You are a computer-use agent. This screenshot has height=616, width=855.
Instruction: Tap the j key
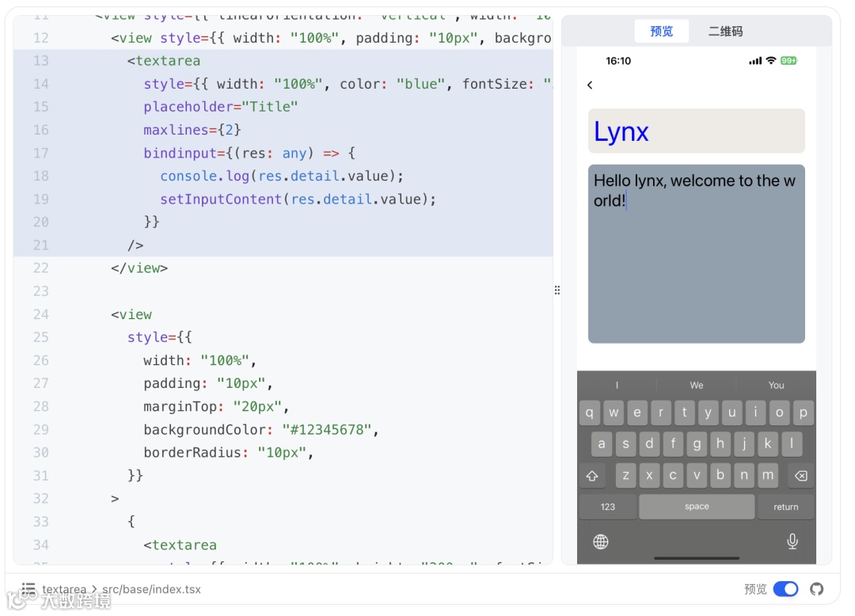pyautogui.click(x=743, y=443)
